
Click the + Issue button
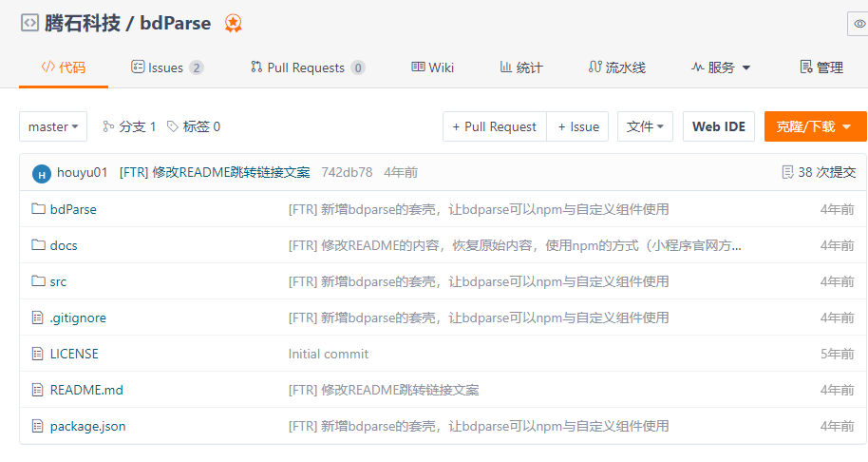tap(578, 126)
